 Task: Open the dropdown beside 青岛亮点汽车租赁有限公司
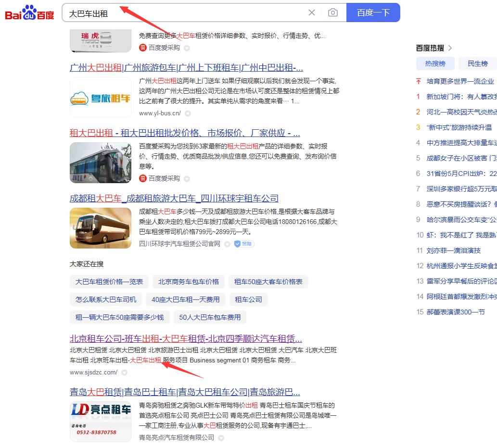tap(221, 438)
